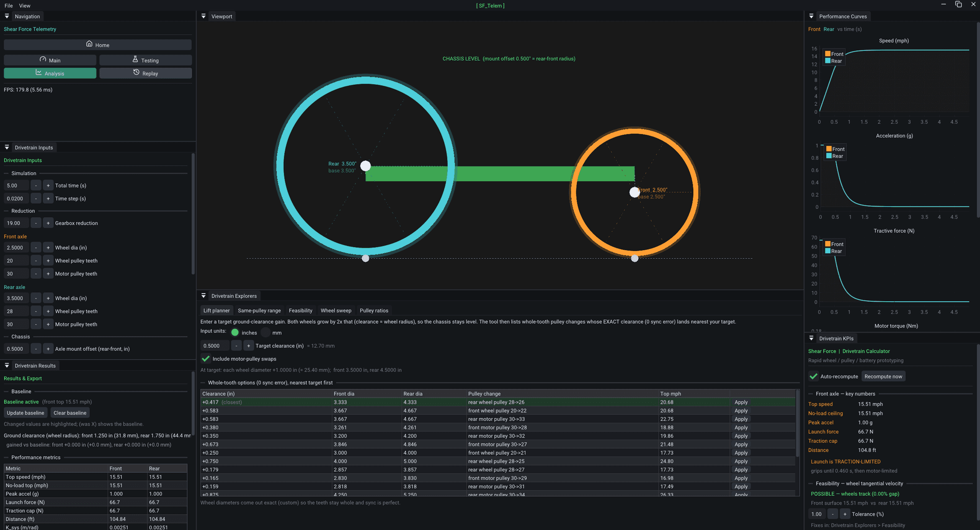Collapse the Navigation panel arrow

click(7, 16)
